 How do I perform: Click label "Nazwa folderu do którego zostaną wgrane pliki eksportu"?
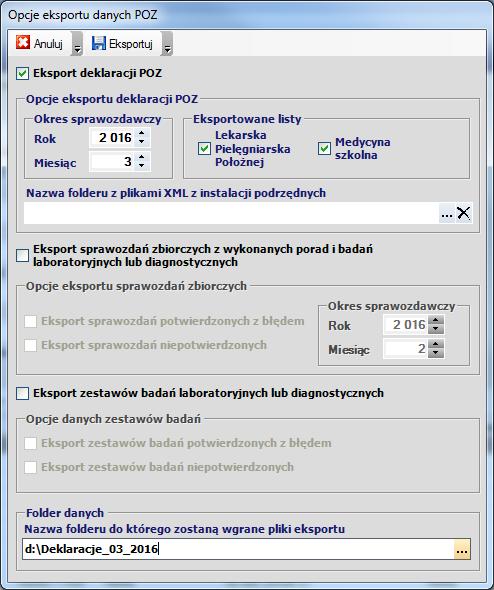(x=185, y=529)
